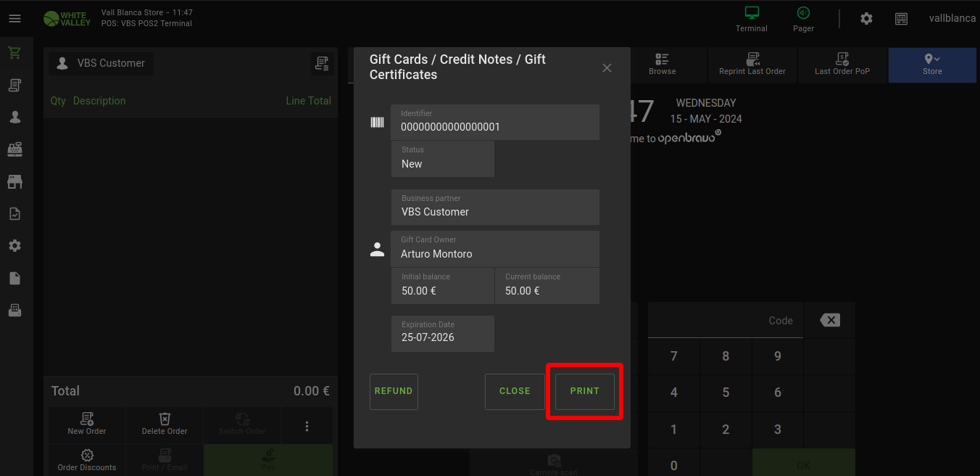980x476 pixels.
Task: Click the keypad backspace icon
Action: [830, 320]
